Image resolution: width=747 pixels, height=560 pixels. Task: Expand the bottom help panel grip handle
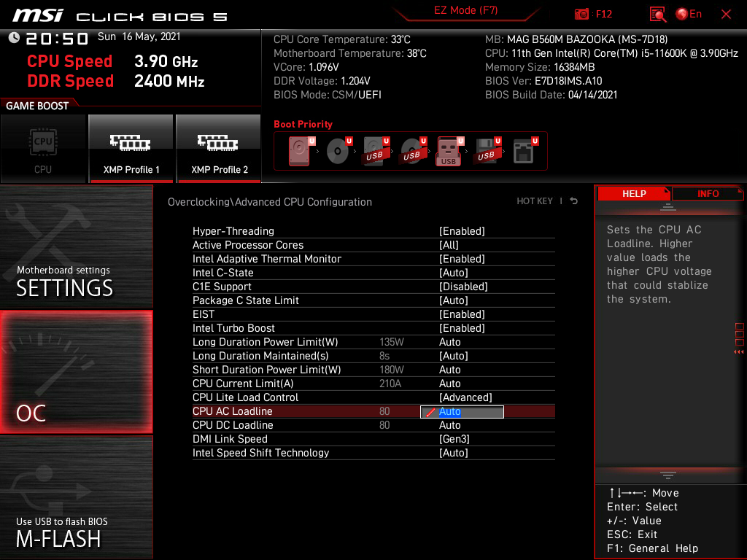668,475
